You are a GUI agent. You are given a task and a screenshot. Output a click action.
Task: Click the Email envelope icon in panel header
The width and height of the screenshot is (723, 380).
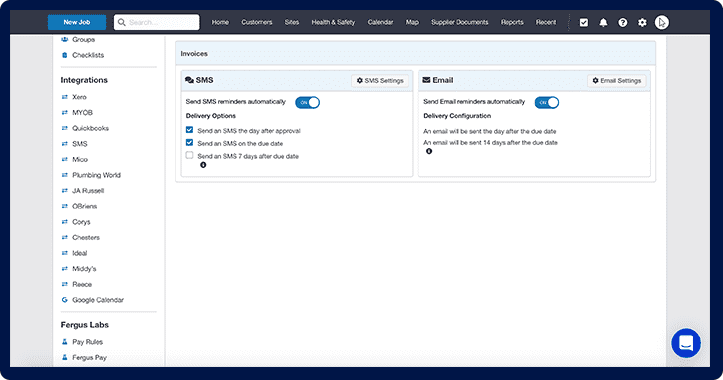(427, 80)
